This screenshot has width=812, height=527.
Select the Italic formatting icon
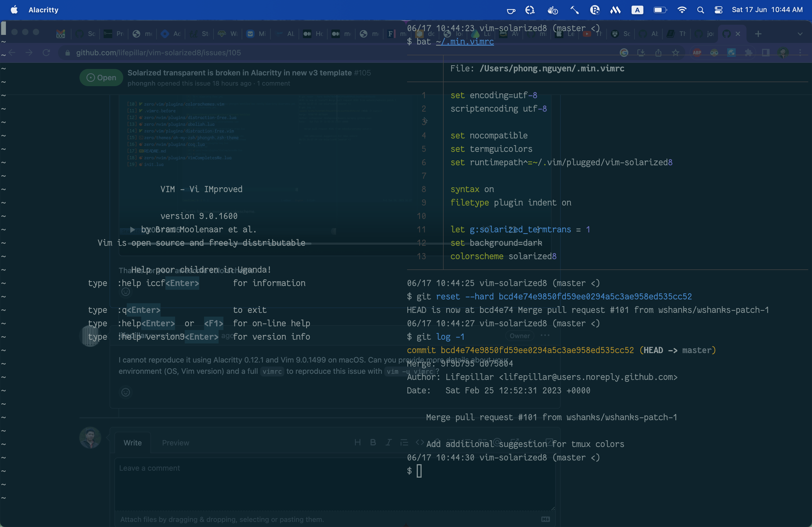coord(389,442)
